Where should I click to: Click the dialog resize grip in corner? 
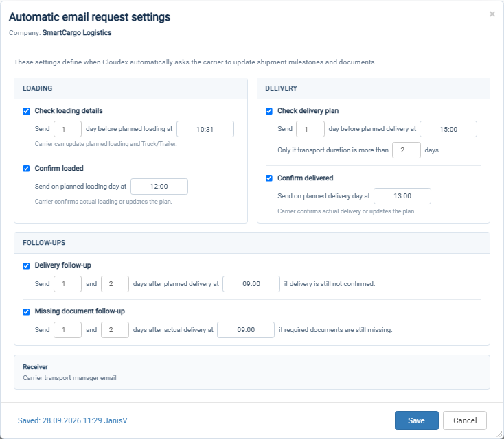pyautogui.click(x=499, y=434)
